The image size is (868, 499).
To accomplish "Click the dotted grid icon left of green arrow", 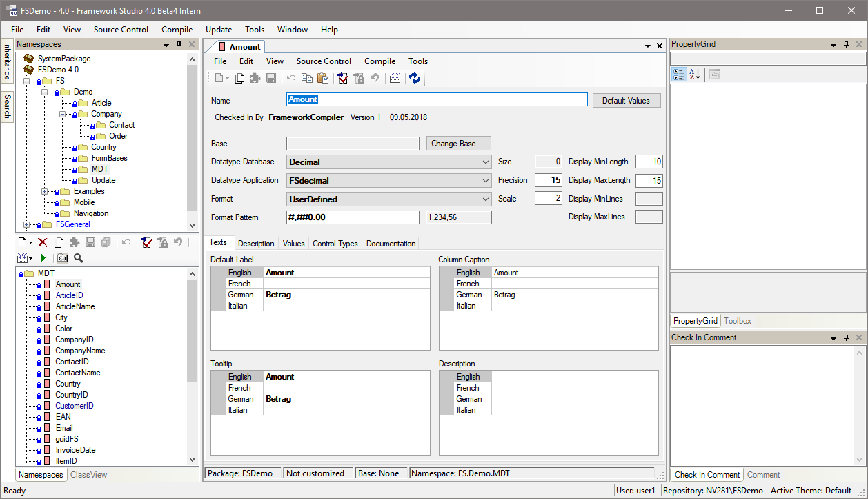I will coord(22,257).
